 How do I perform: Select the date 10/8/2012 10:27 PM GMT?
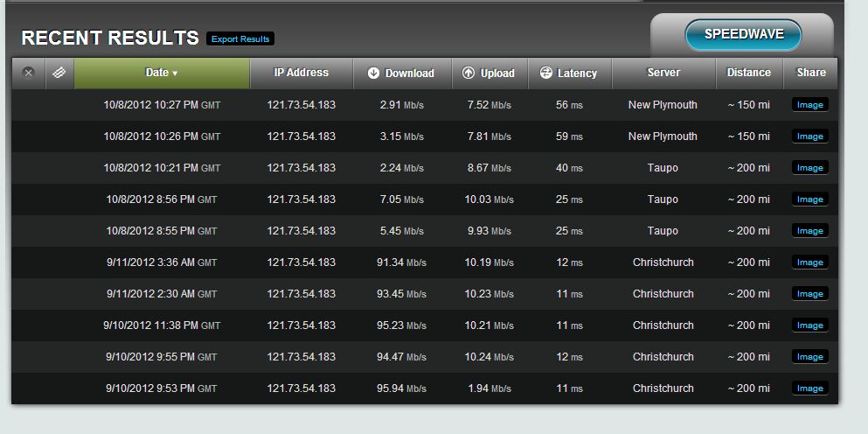click(x=162, y=105)
